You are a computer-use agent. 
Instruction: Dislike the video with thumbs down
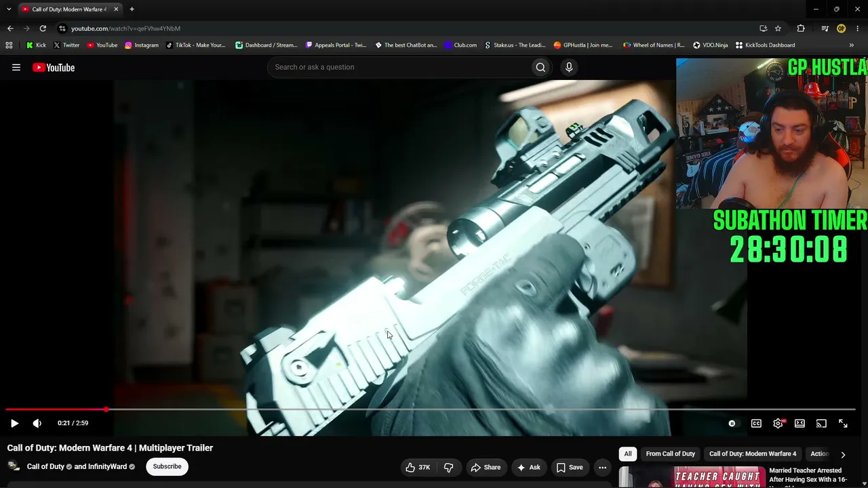tap(449, 467)
